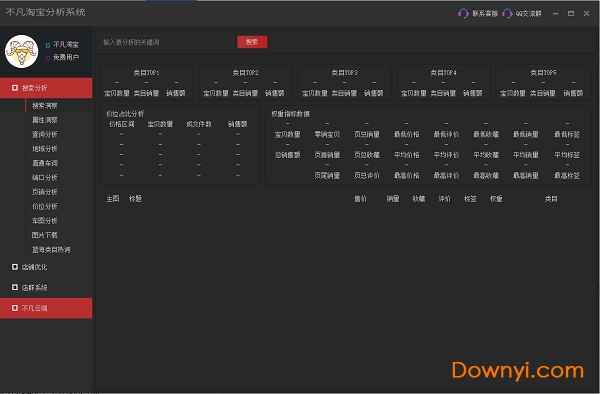The width and height of the screenshot is (600, 394).
Task: Click the 类目TOP4 card title
Action: coord(443,72)
